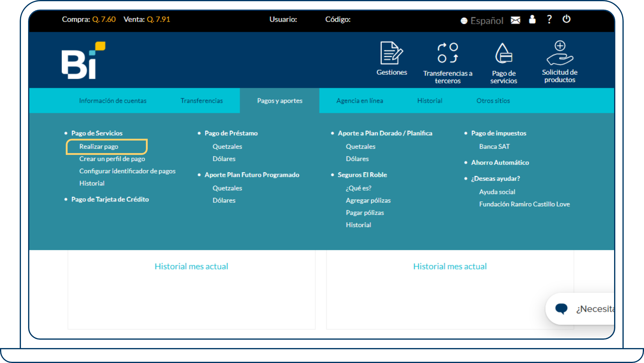Click the Bi bank logo
The height and width of the screenshot is (363, 644).
click(x=83, y=60)
